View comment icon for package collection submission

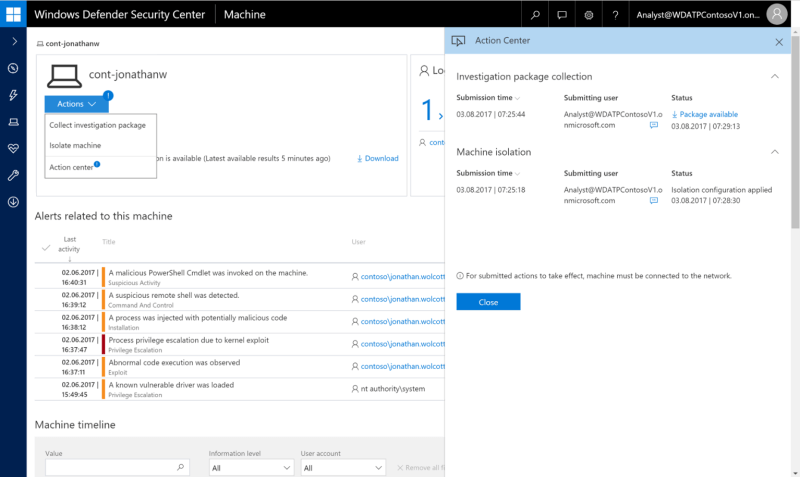click(x=654, y=125)
